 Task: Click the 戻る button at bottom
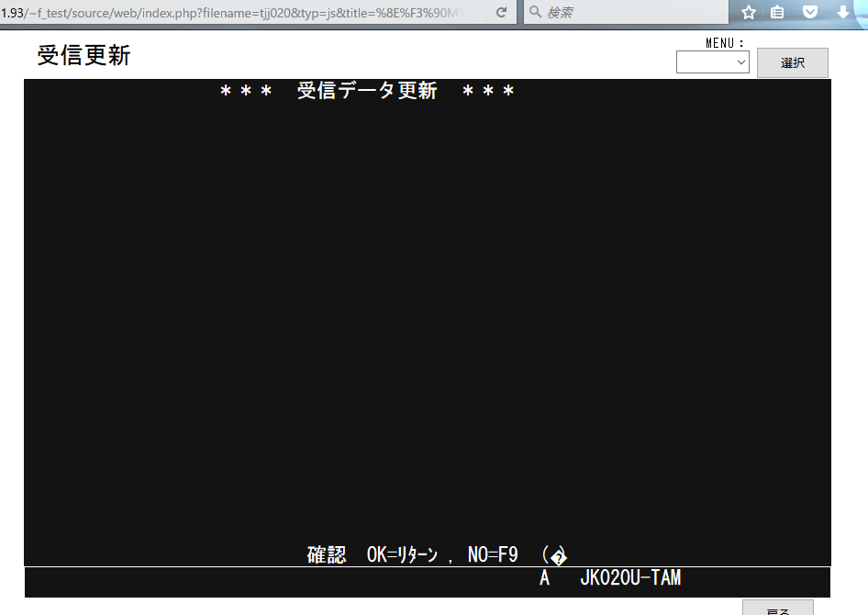pos(777,609)
